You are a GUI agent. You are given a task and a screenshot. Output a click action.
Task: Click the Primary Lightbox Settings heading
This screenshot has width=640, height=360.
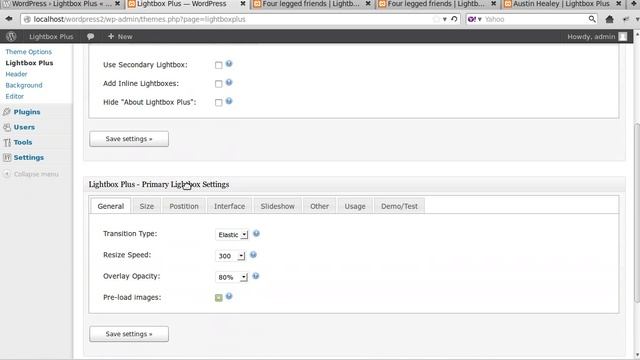(x=159, y=184)
